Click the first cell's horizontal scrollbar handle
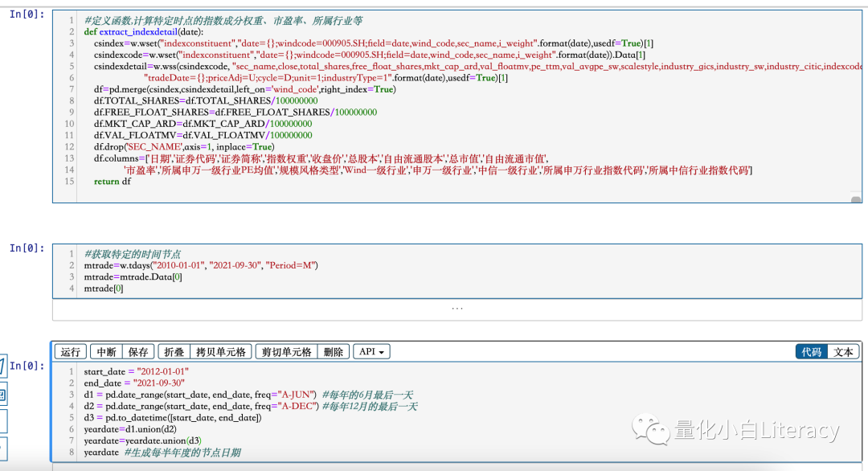Image resolution: width=868 pixels, height=471 pixels. click(856, 200)
